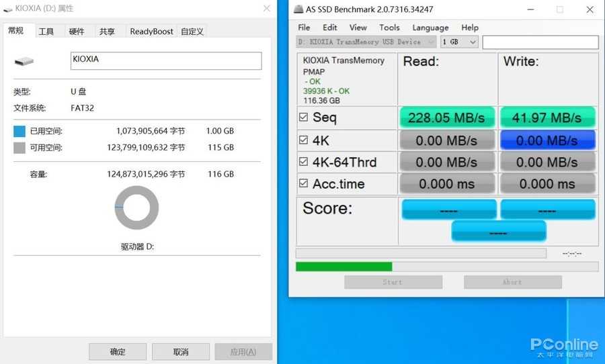Open the Tools menu in AS SSD Benchmark
This screenshot has width=605, height=364.
pos(389,28)
